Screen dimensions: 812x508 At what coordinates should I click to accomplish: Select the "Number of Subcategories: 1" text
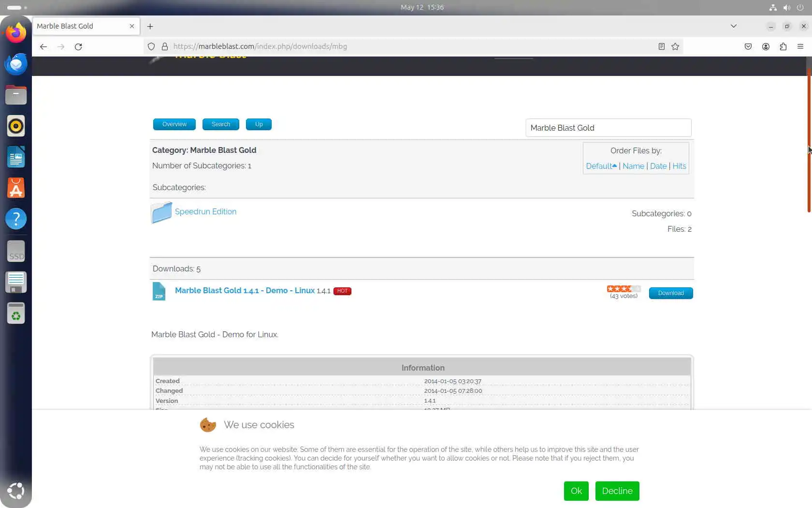point(202,165)
